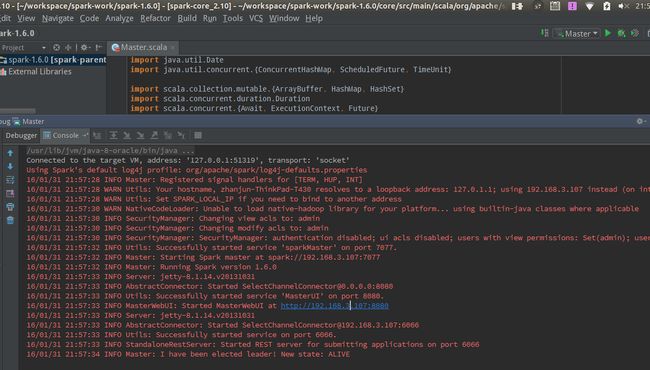Click the scroll-from-source target icon in Project panel
This screenshot has height=370, width=650.
tap(56, 48)
